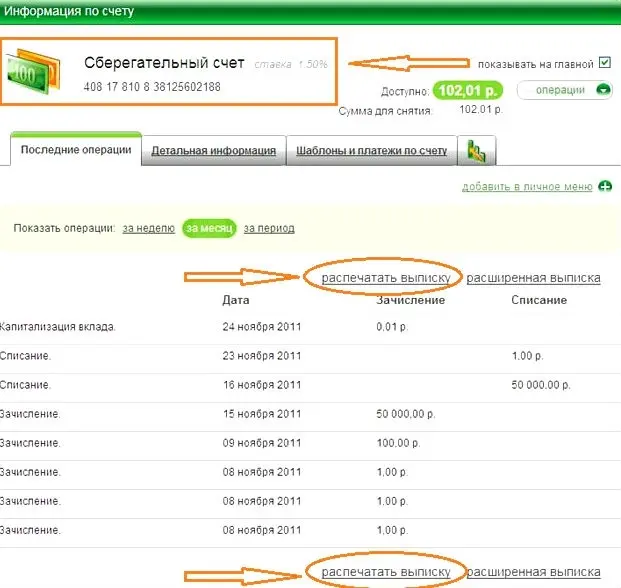This screenshot has height=588, width=621.
Task: Click the '50 000,00 р.' credit amount
Action: coord(406,414)
